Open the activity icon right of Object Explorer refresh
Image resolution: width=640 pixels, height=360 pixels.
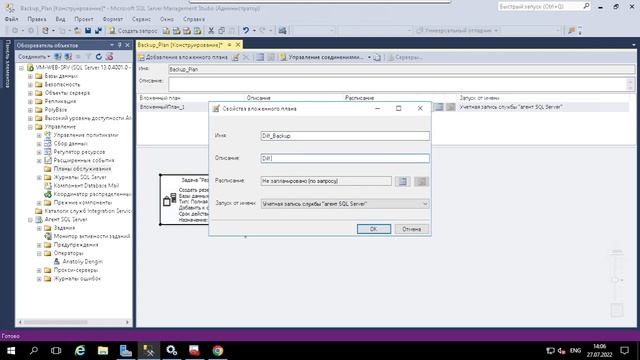click(x=109, y=57)
